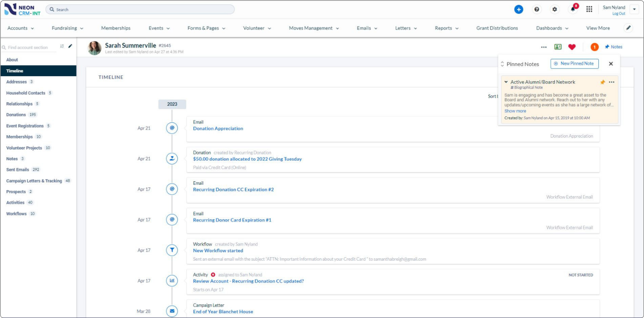
Task: Open the user account dropdown arrow
Action: click(x=634, y=9)
